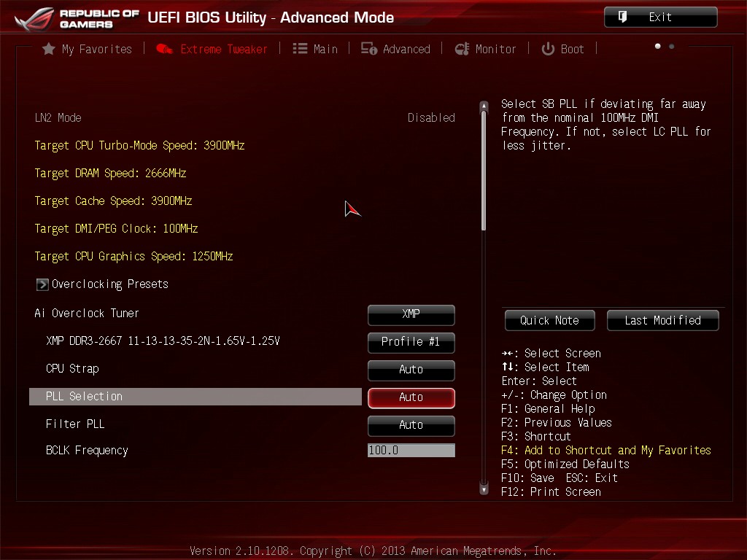Click the power icon beside Boot
This screenshot has width=747, height=560.
click(x=548, y=49)
